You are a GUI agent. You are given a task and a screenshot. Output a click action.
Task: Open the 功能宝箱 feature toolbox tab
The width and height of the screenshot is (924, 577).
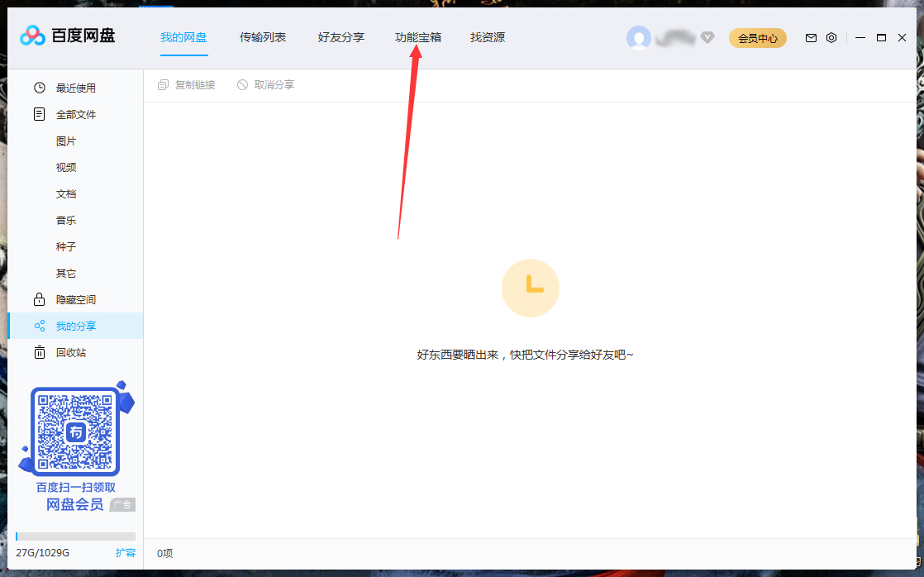pyautogui.click(x=419, y=37)
